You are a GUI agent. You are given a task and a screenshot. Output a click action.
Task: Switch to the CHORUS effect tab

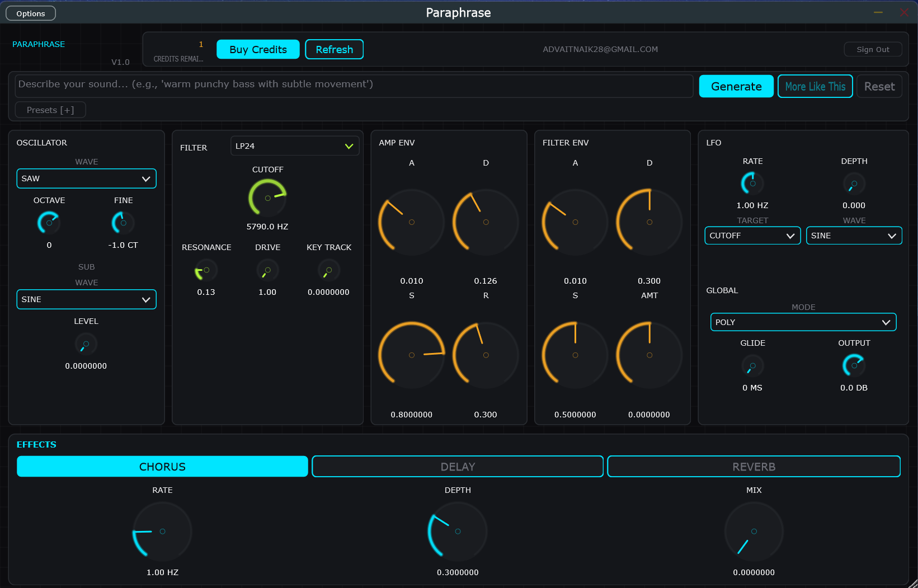click(162, 466)
